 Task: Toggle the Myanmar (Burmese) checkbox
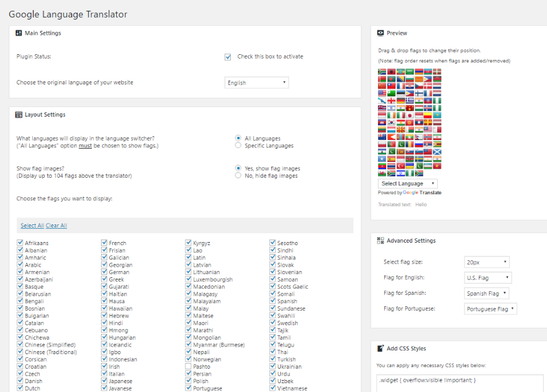pyautogui.click(x=189, y=344)
